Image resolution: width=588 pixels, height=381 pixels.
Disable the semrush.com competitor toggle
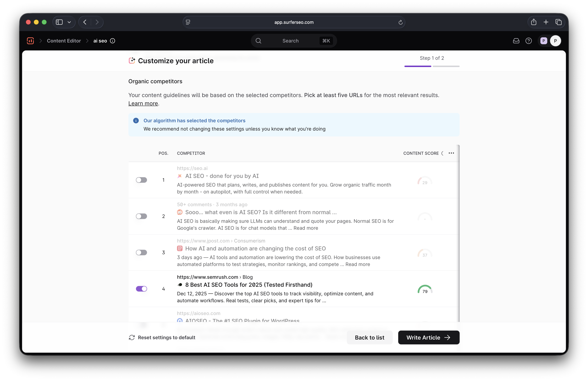(141, 289)
